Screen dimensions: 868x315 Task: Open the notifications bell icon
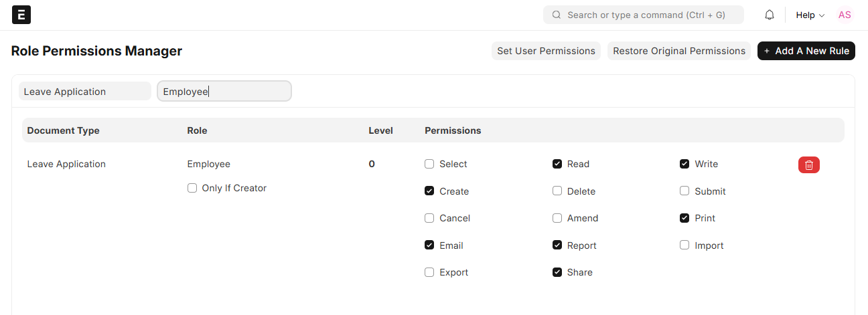pyautogui.click(x=770, y=15)
